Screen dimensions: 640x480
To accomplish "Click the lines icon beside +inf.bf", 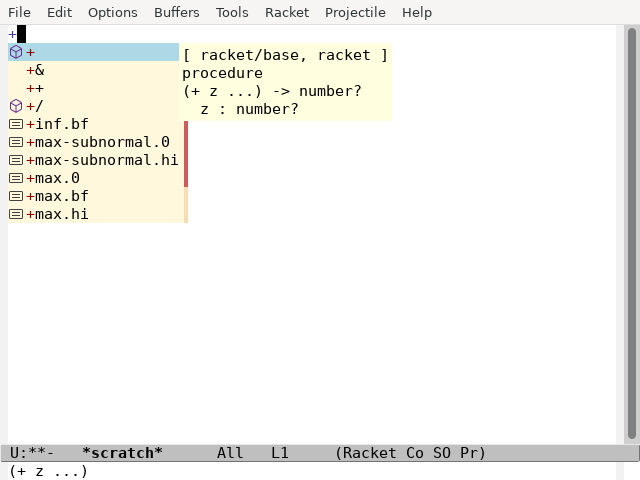I will pos(16,124).
